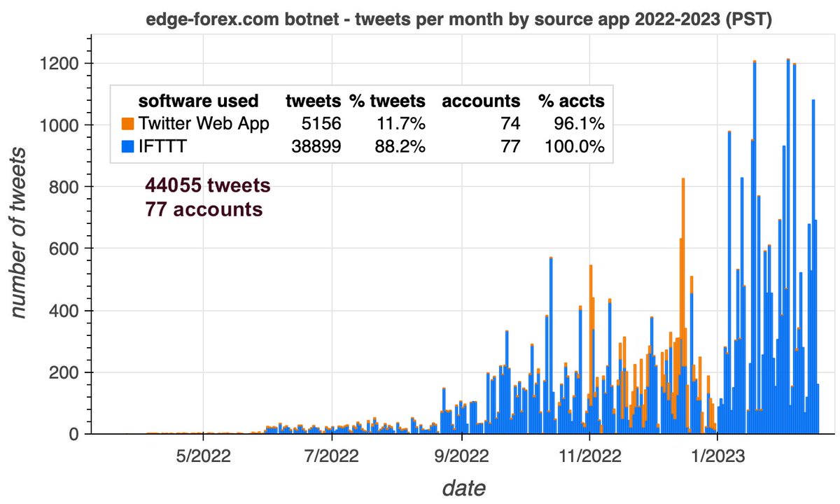Screen dimensions: 840x504
Task: Click the '38899' tweets value
Action: tap(317, 146)
